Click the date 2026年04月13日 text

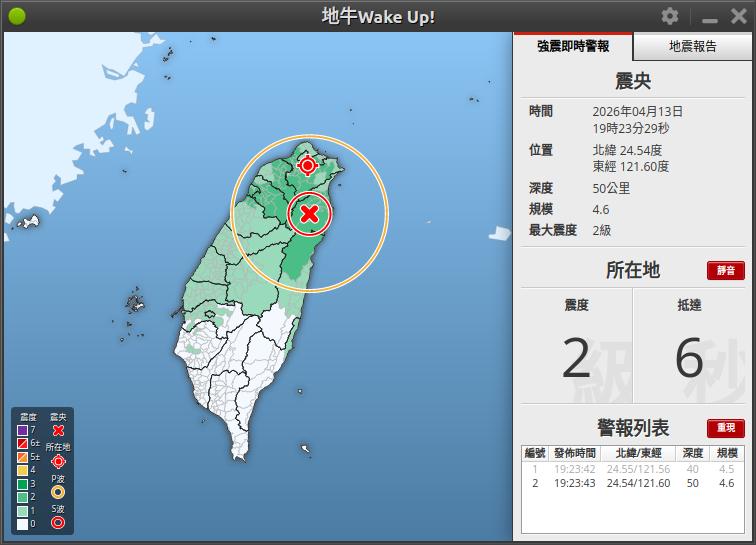637,111
